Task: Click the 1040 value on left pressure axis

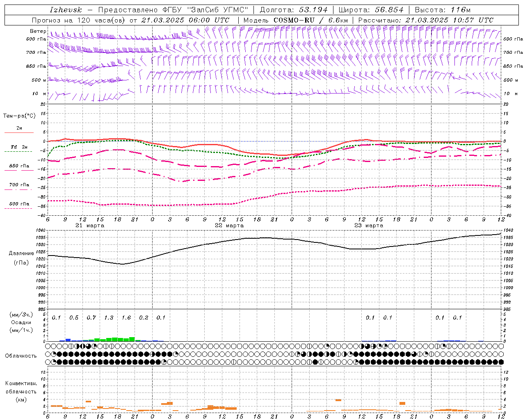Action: pos(41,231)
